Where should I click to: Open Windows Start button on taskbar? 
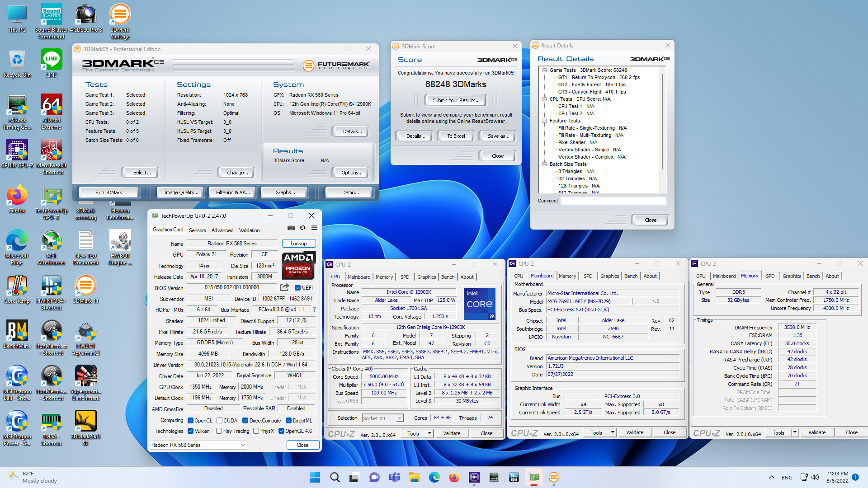tap(315, 477)
